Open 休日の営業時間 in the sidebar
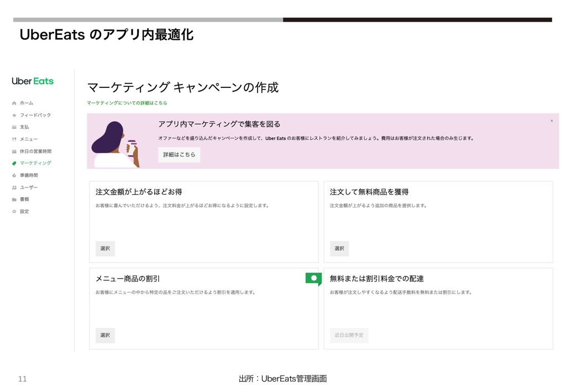566x392 pixels. point(36,151)
